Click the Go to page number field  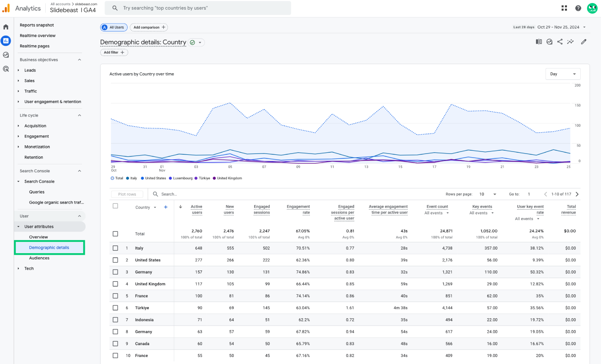[529, 194]
